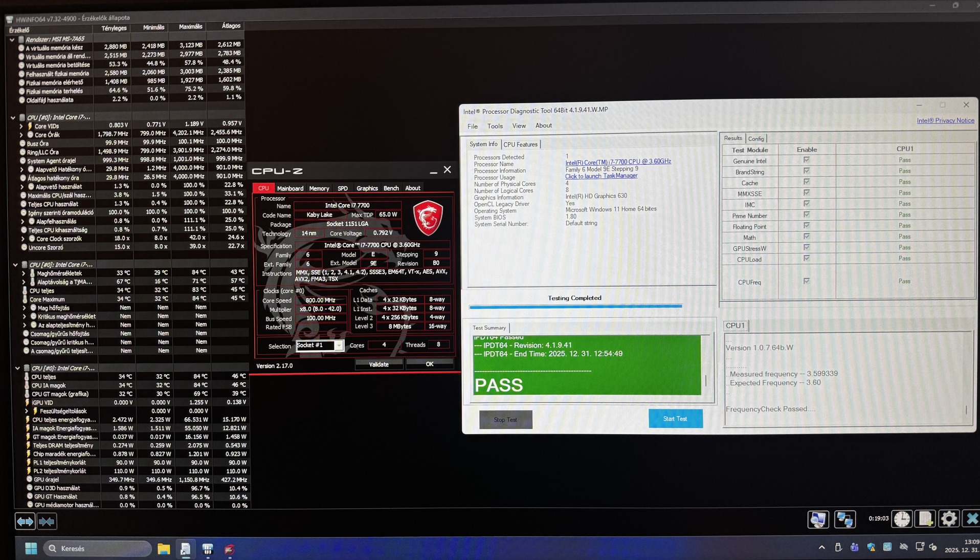Click the Maximális column header in HWiNFO

pos(190,27)
